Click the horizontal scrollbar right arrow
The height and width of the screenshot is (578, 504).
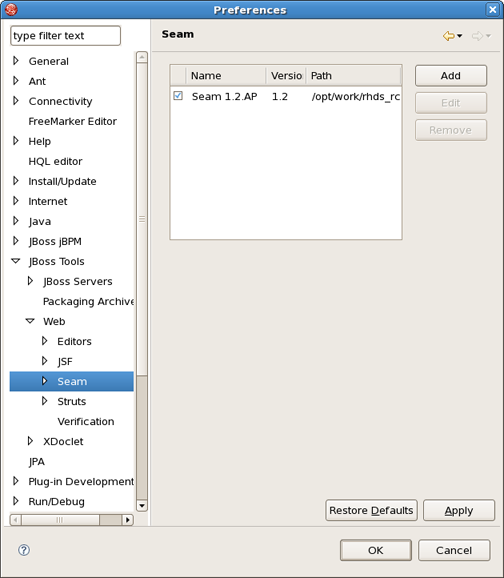tap(128, 520)
